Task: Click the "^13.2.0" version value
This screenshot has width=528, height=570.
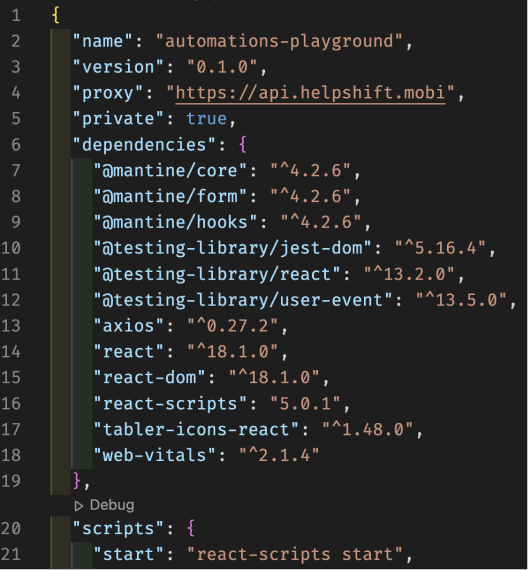Action: coord(409,274)
